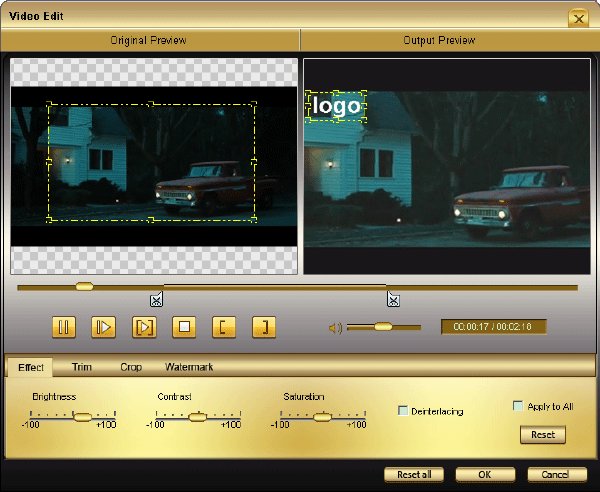Switch to the Effect tab
600x492 pixels.
click(31, 367)
